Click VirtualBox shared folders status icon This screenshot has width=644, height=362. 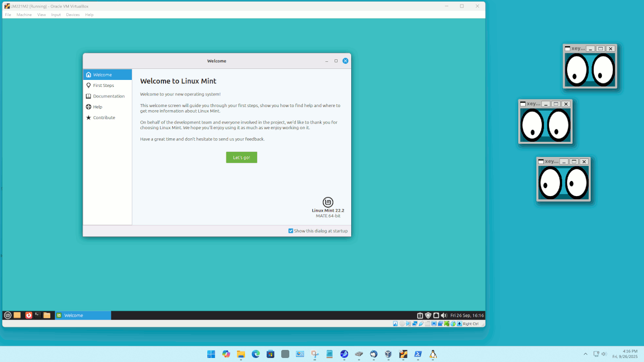click(428, 324)
